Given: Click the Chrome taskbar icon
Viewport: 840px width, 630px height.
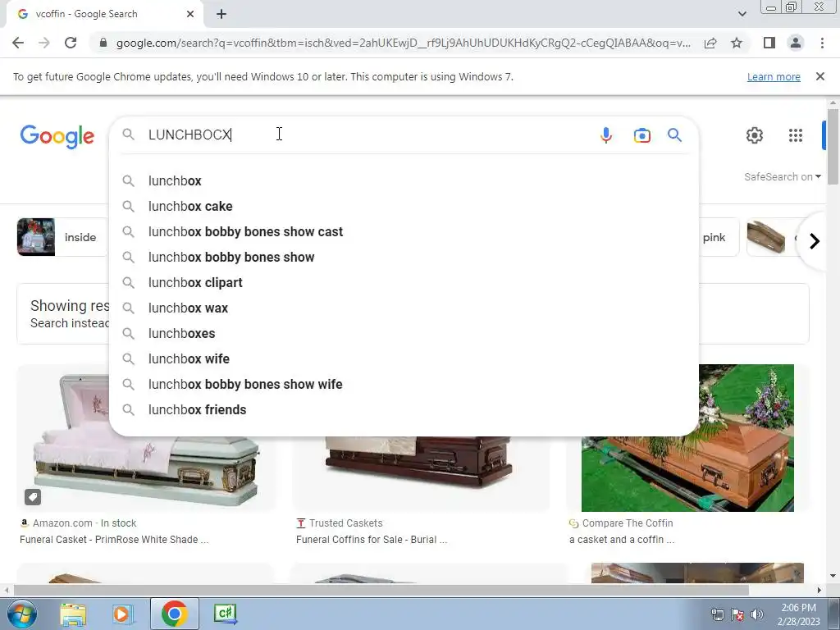Looking at the screenshot, I should tap(174, 614).
